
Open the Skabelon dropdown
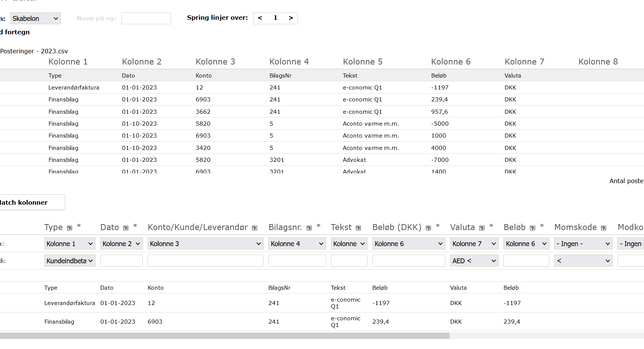tap(35, 18)
